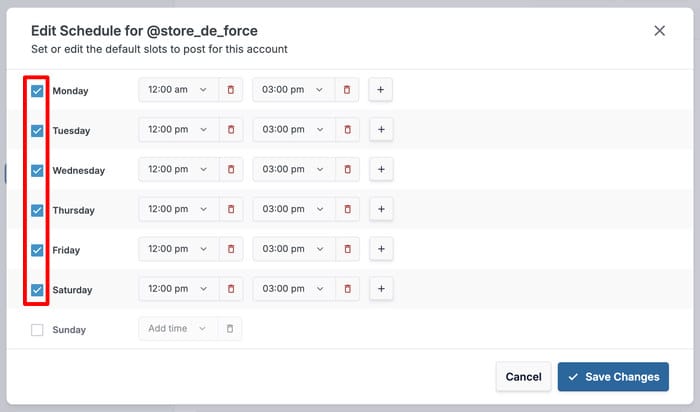Delete Tuesday's 03:00 pm time slot
This screenshot has width=700, height=412.
(346, 130)
